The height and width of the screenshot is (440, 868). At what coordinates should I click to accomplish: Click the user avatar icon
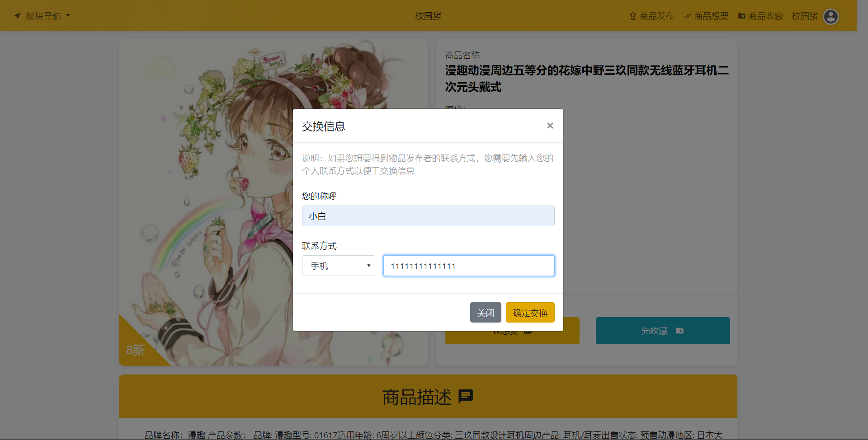point(831,16)
